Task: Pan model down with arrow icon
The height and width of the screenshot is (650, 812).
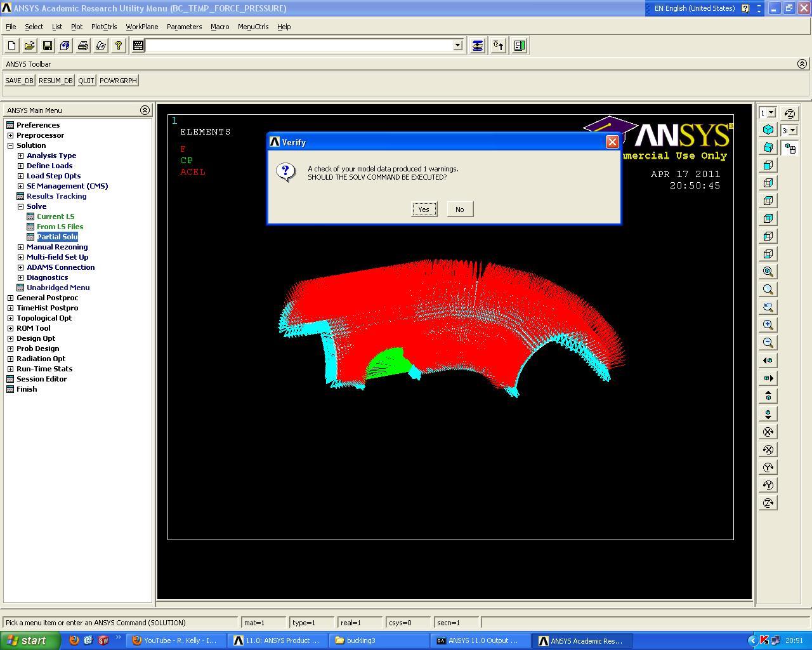Action: pyautogui.click(x=768, y=414)
